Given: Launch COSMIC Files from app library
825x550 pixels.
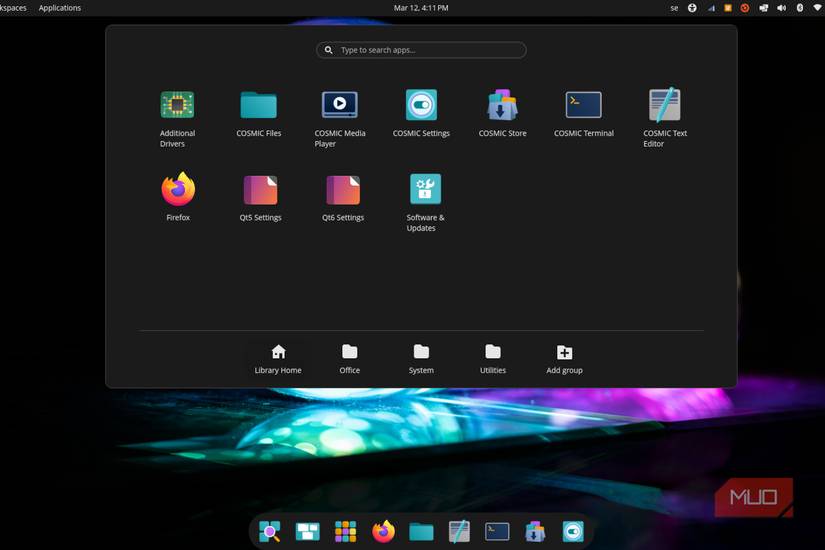Looking at the screenshot, I should point(258,114).
